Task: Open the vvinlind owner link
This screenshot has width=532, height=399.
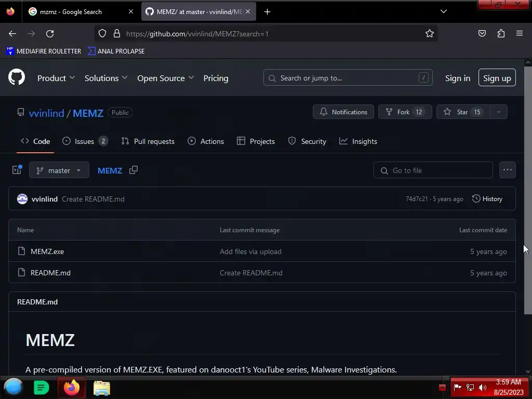Action: 46,113
